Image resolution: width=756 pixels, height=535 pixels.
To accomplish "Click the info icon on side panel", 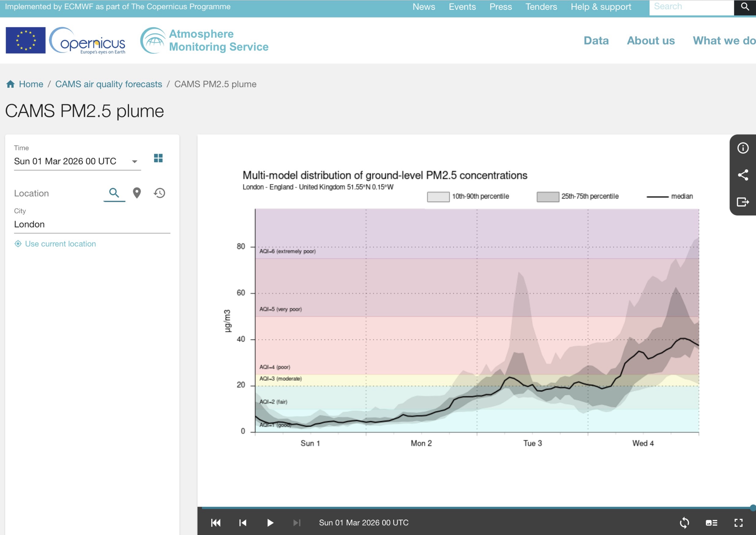I will pos(743,148).
